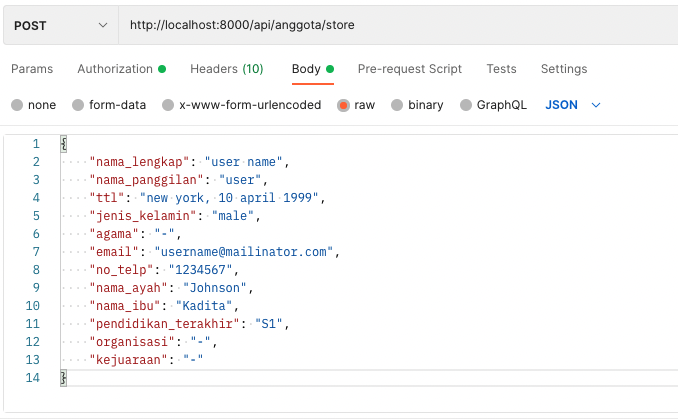Viewport: 678px width, 419px height.
Task: Select the binary radio option
Action: coord(397,105)
